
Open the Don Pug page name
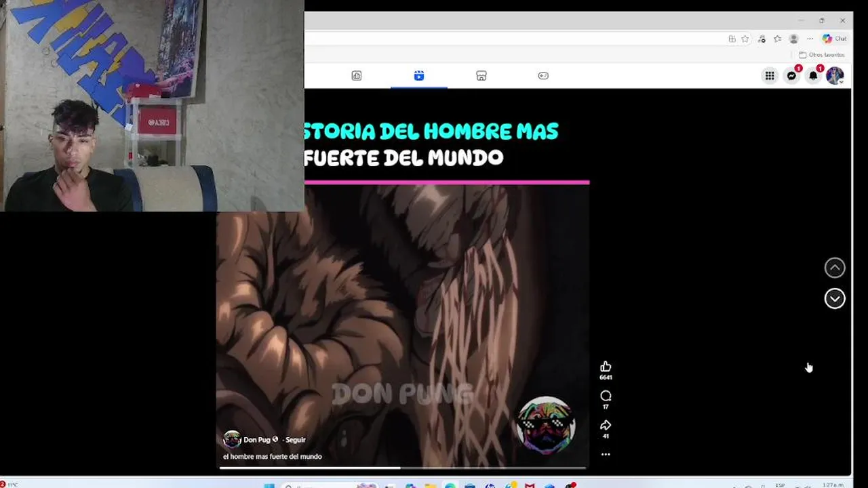point(257,440)
